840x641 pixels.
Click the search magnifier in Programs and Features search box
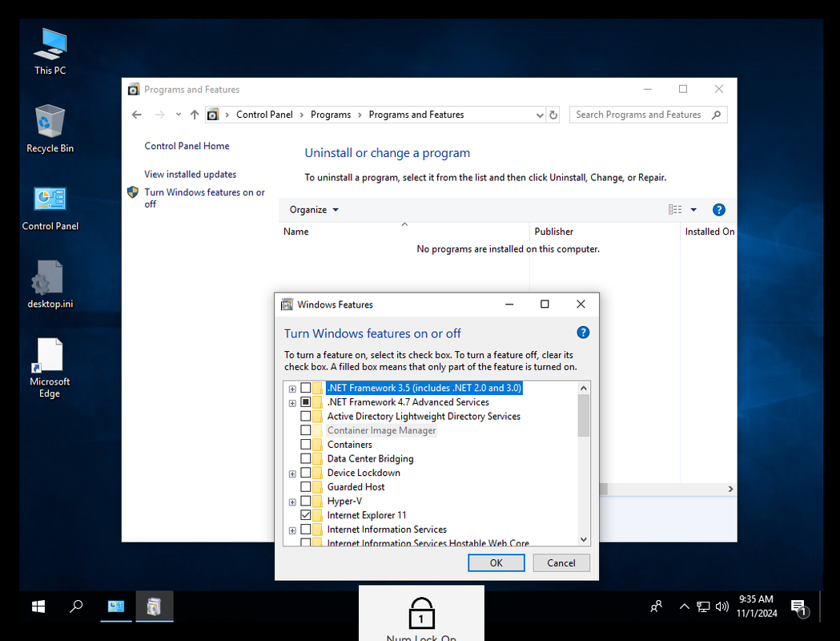click(x=716, y=115)
